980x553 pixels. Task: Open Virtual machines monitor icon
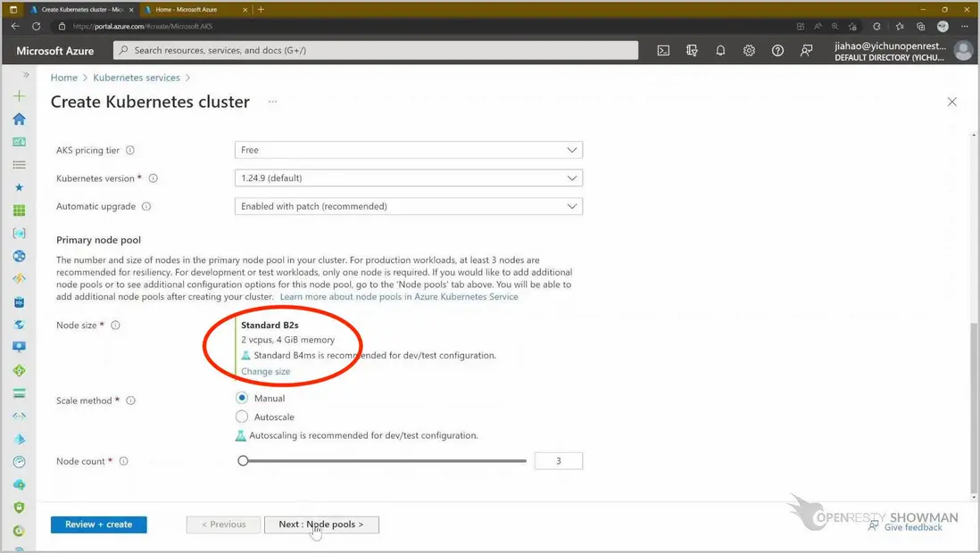coord(20,348)
